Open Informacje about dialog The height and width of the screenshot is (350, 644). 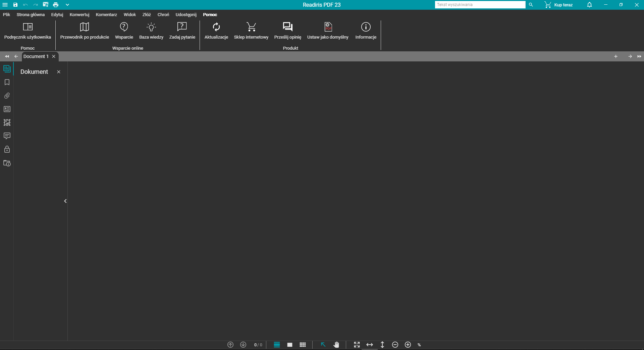coord(366,31)
